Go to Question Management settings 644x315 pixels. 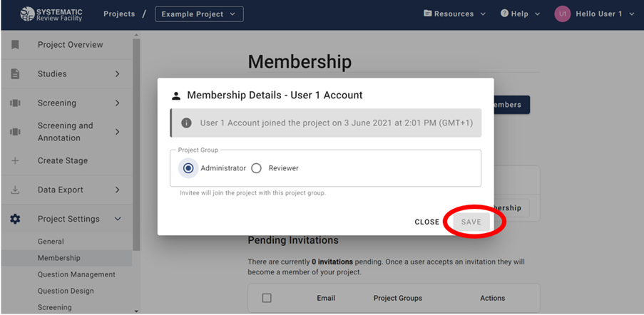click(x=76, y=274)
